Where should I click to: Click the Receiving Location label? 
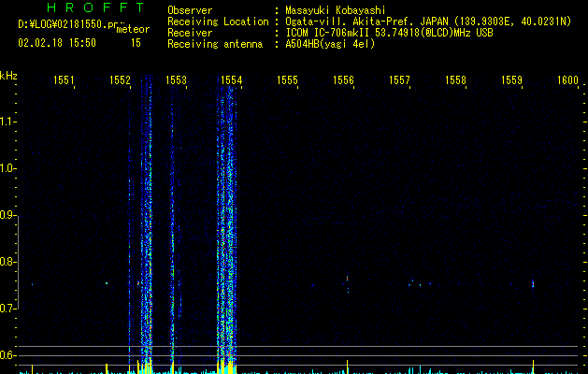[218, 22]
